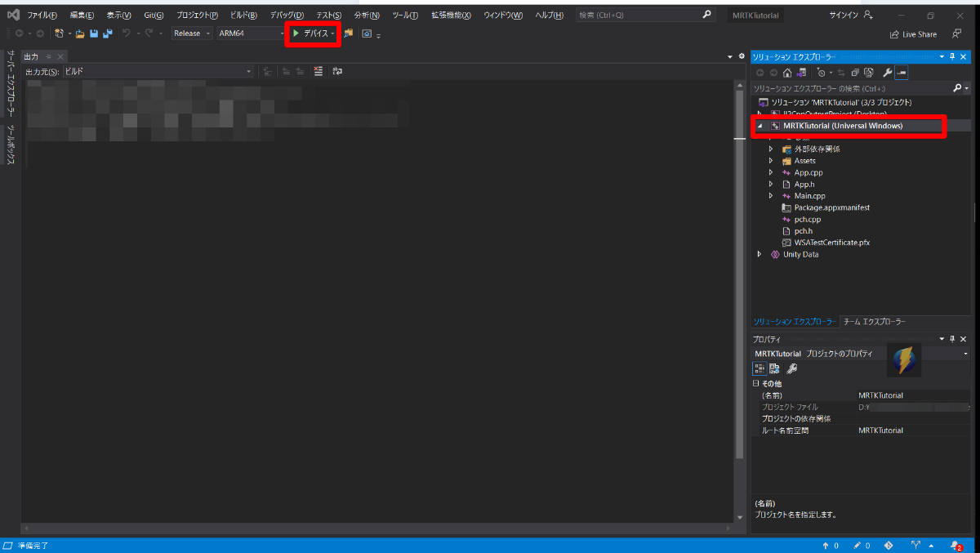
Task: Click the Find in Files toolbar icon
Action: [x=349, y=33]
